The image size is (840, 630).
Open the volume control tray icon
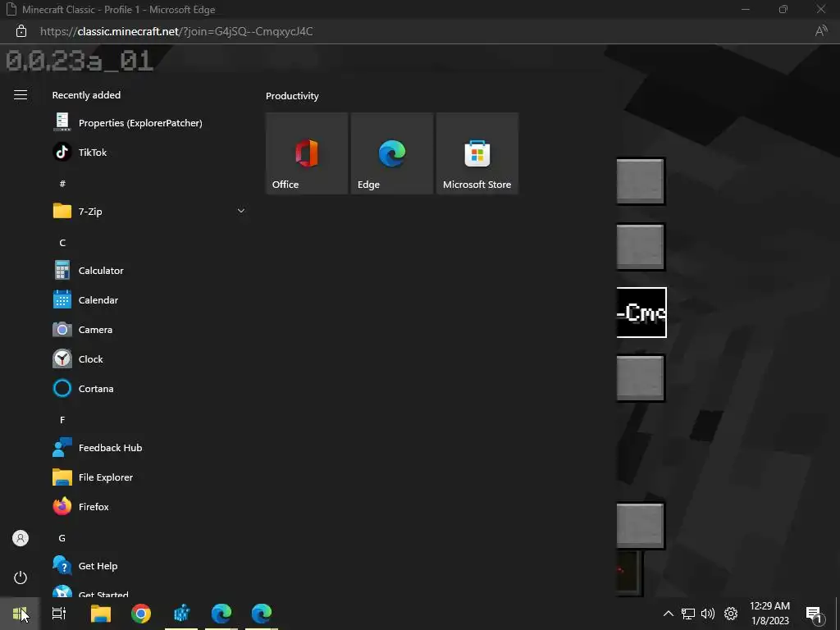pyautogui.click(x=708, y=614)
